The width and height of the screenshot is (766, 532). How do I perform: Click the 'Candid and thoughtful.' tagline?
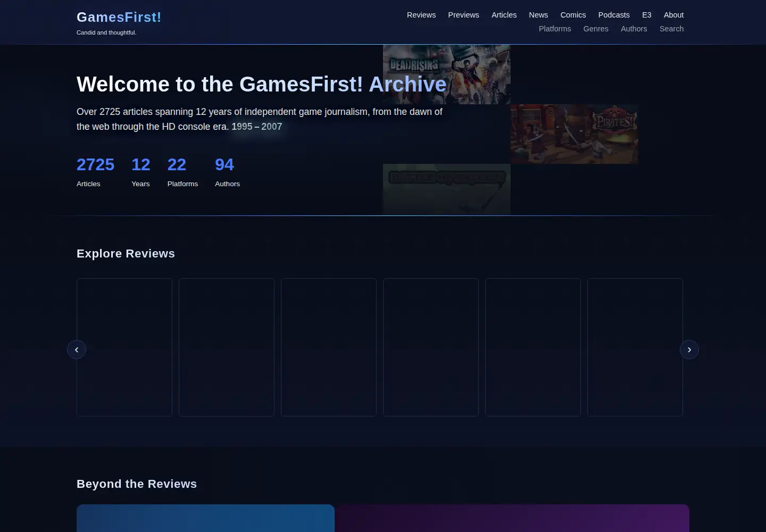pos(106,32)
